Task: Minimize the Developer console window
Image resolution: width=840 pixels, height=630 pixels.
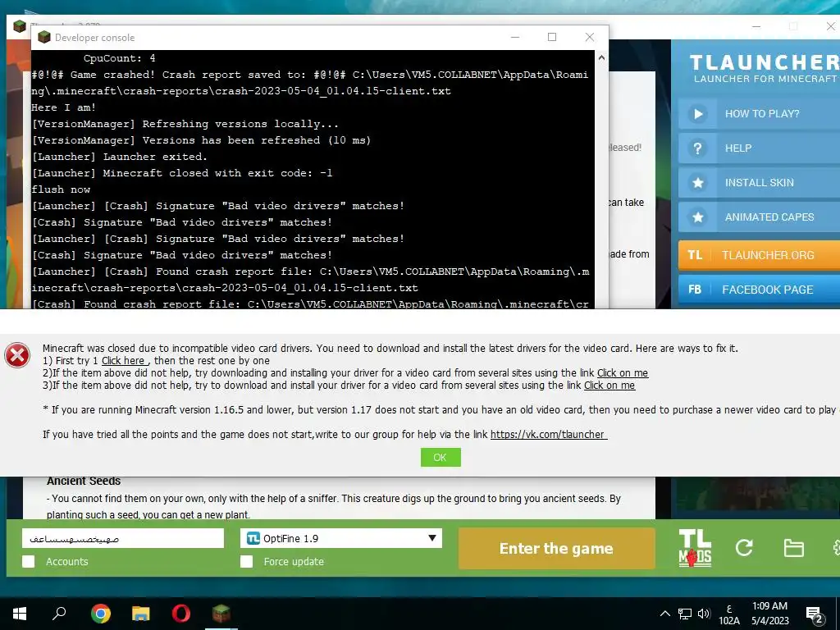Action: 515,37
